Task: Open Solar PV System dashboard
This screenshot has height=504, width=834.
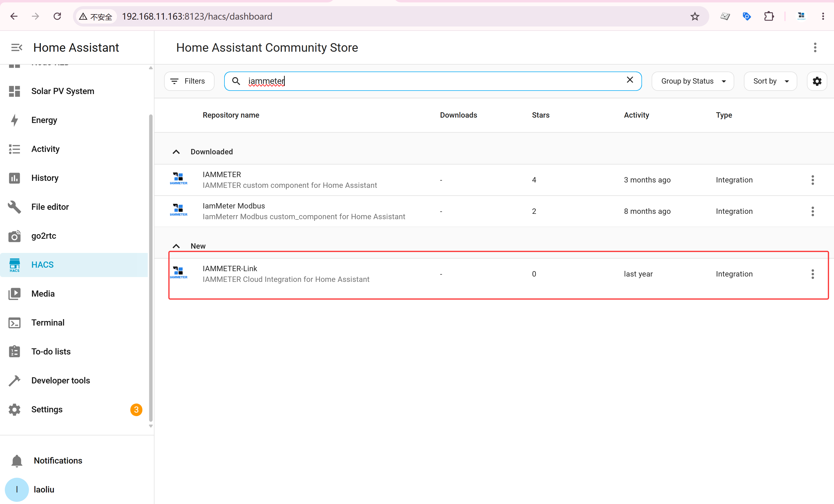Action: pyautogui.click(x=74, y=91)
